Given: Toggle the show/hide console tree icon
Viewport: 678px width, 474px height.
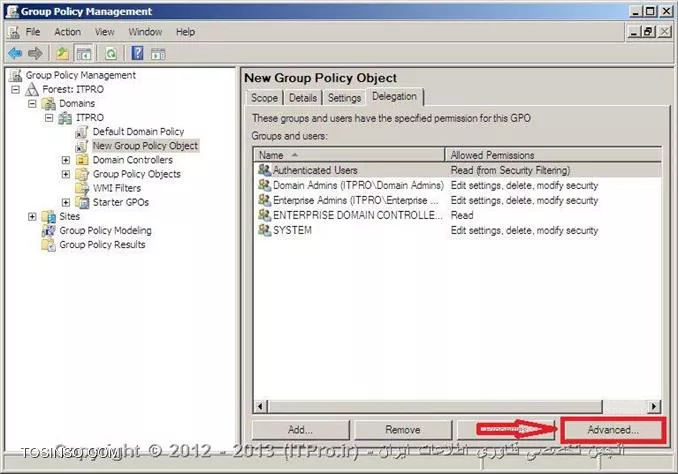Looking at the screenshot, I should point(83,54).
